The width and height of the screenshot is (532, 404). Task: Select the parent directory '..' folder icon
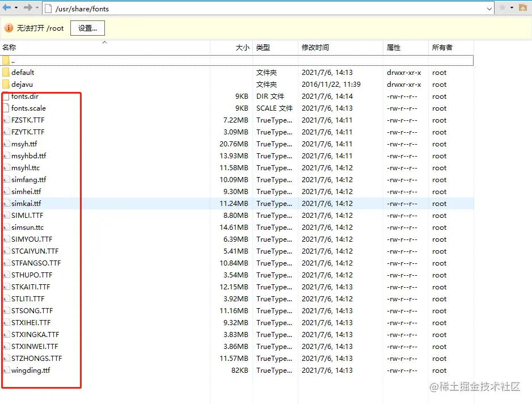[6, 61]
